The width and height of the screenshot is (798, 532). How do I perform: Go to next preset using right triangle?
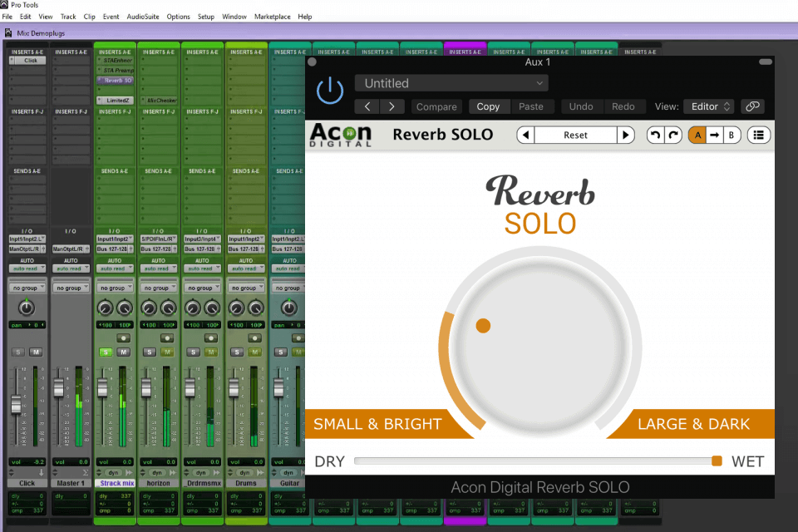[625, 135]
